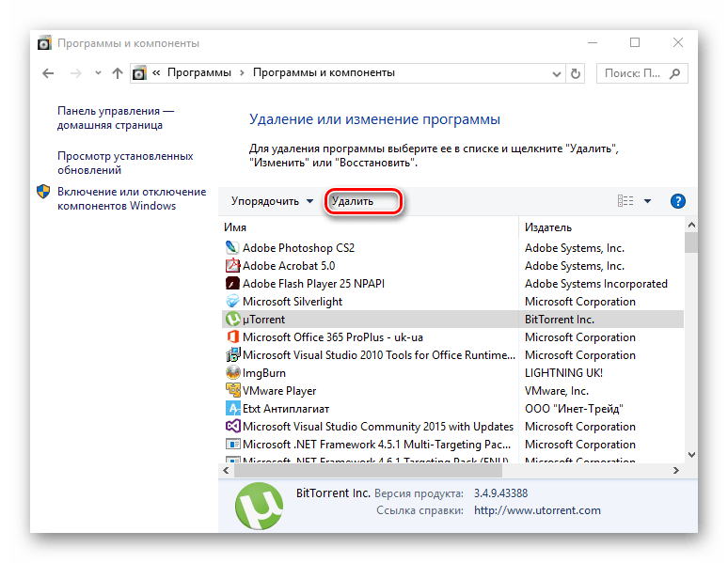Click the ImgBurn disc icon
The width and height of the screenshot is (728, 563).
click(x=232, y=373)
